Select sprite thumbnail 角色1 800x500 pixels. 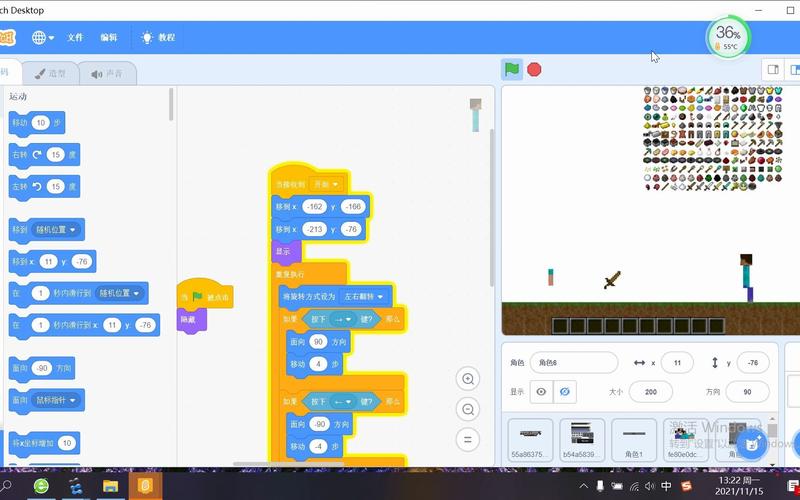[x=634, y=440]
